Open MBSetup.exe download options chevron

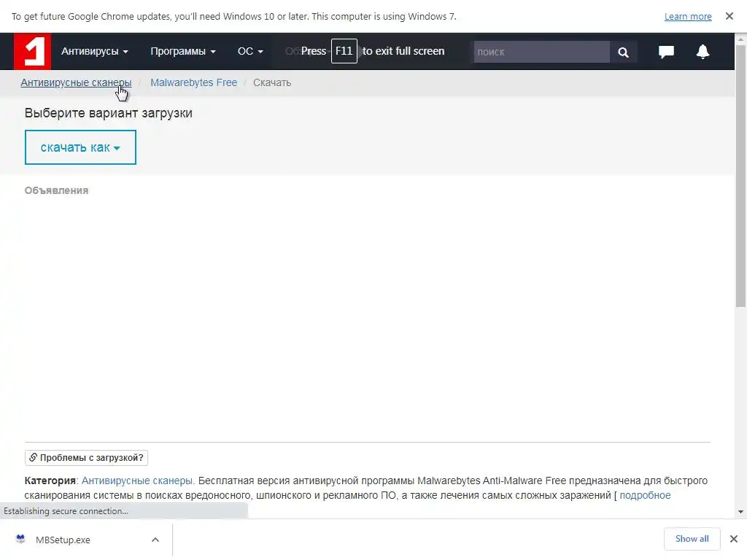click(x=155, y=540)
